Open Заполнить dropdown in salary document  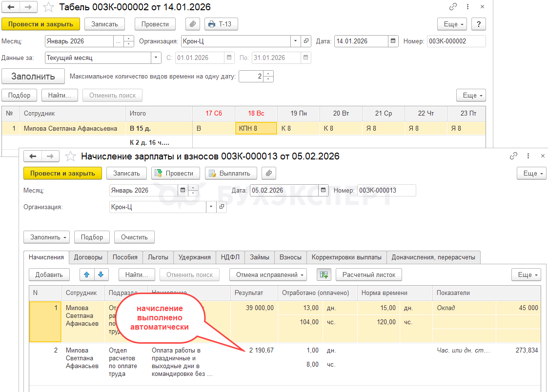coord(46,237)
